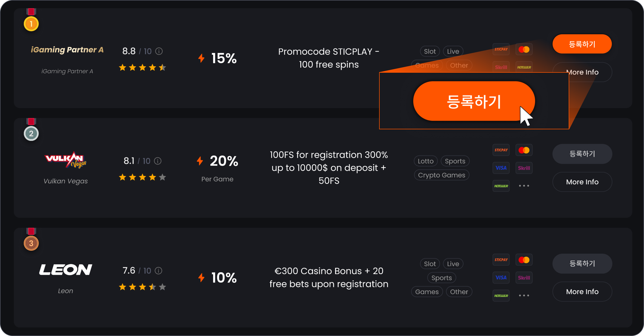
Task: Click the Mastercard icon in Vulkan Vegas row
Action: click(524, 150)
